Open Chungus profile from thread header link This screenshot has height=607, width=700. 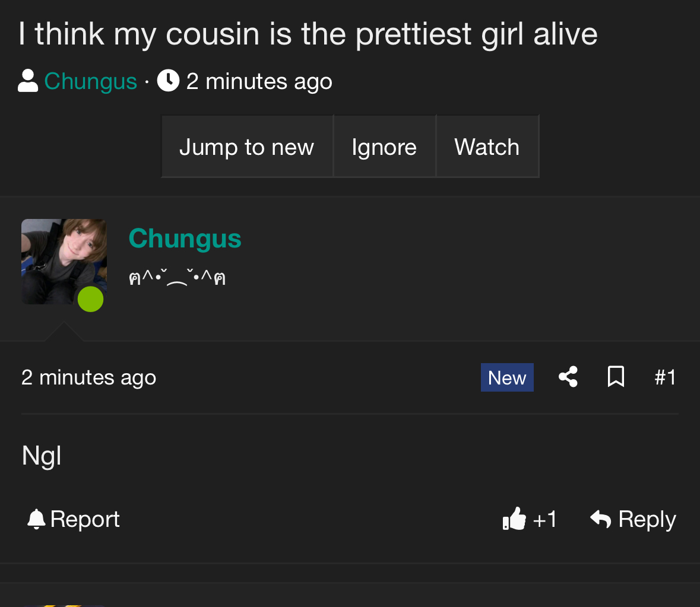point(91,81)
